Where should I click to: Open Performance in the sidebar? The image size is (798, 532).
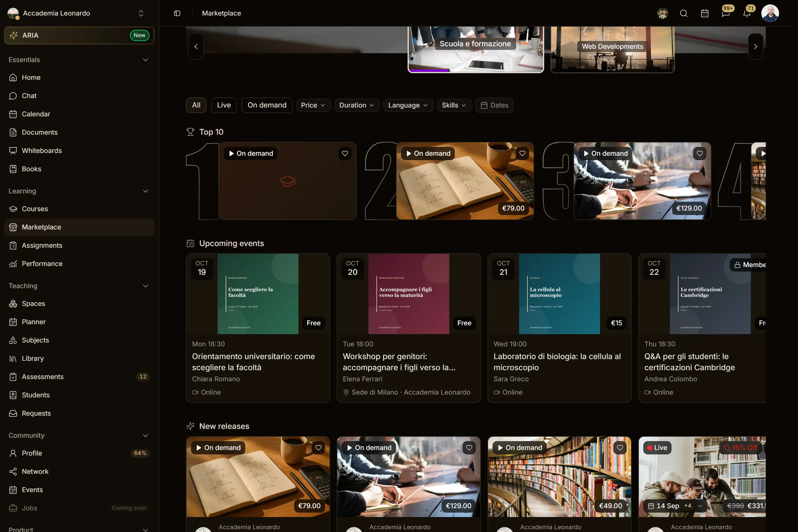(x=79, y=264)
